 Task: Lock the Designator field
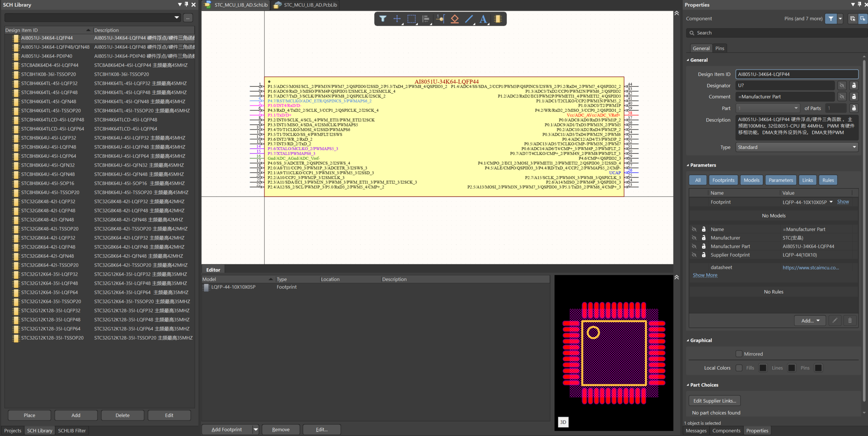854,86
